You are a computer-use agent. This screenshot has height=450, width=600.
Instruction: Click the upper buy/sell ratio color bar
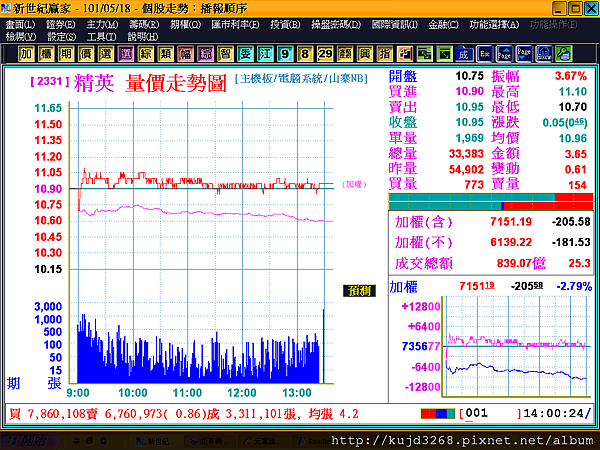(491, 197)
